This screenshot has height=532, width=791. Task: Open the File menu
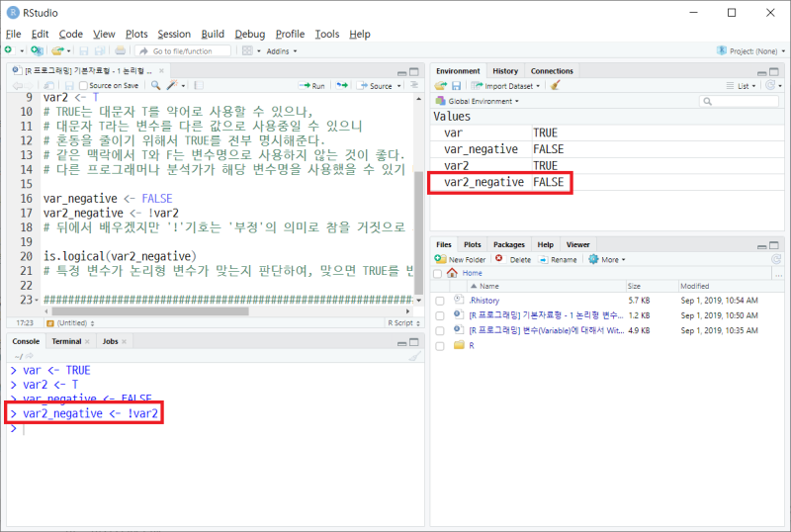pyautogui.click(x=13, y=34)
